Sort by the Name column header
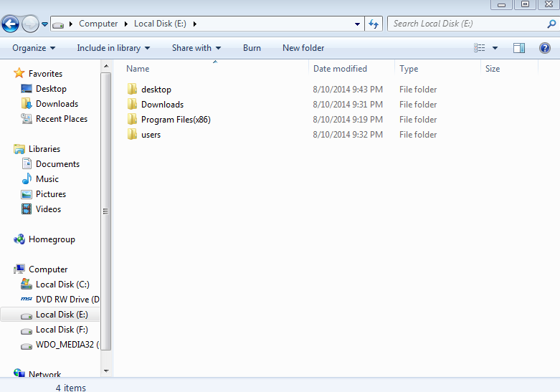This screenshot has width=560, height=392. [x=138, y=69]
